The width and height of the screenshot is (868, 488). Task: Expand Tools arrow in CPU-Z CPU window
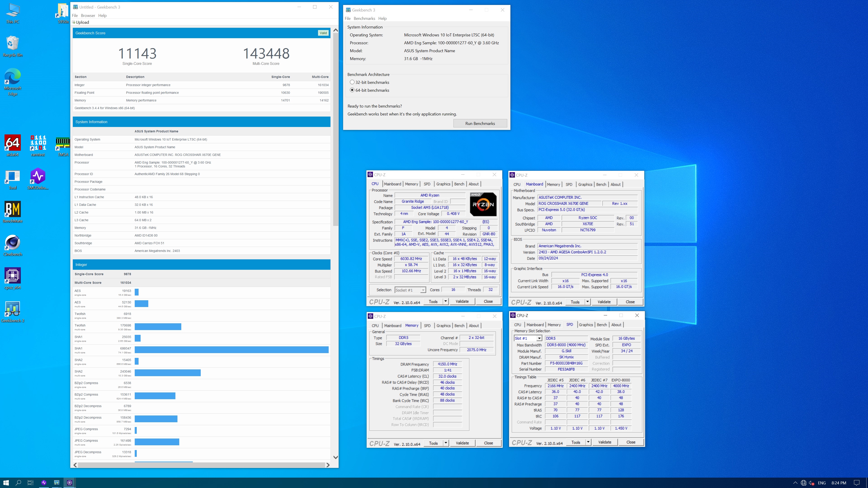pyautogui.click(x=446, y=301)
